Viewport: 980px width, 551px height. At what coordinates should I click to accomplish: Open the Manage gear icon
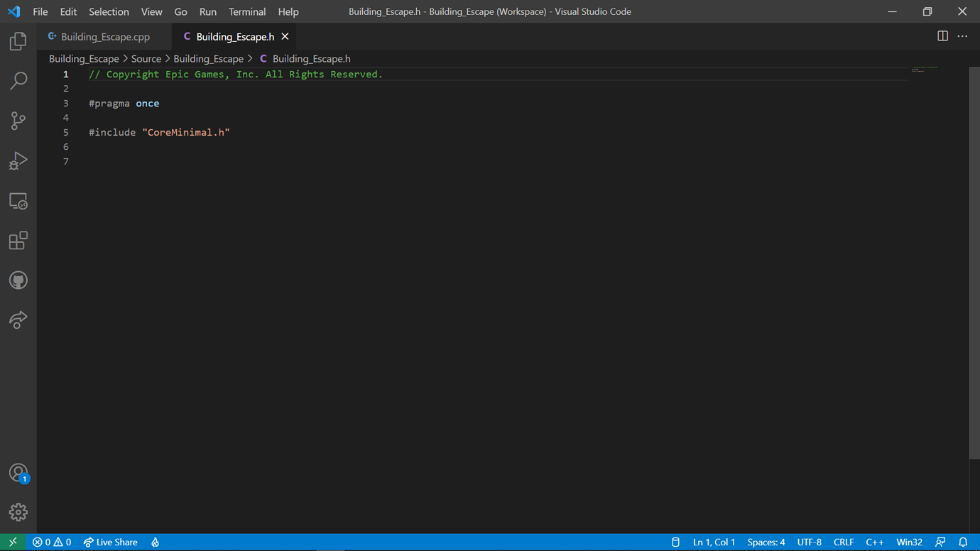click(x=18, y=512)
